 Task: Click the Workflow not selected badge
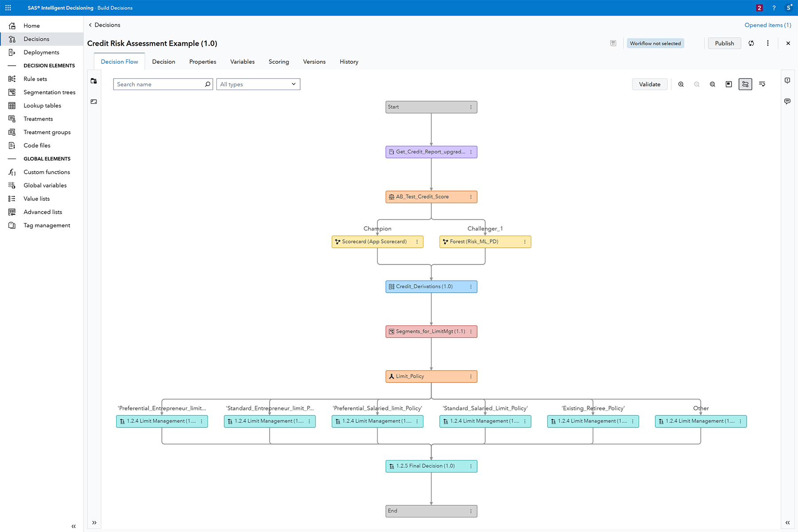point(655,43)
